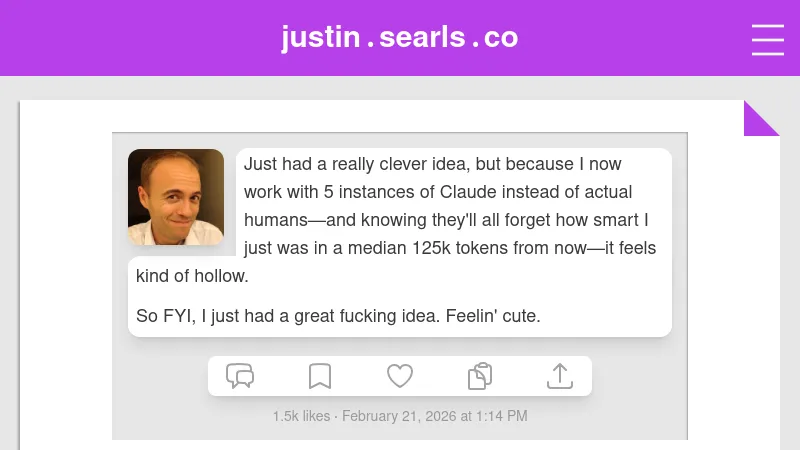This screenshot has width=800, height=450.
Task: Click the "1.5k likes" count
Action: pyautogui.click(x=301, y=416)
